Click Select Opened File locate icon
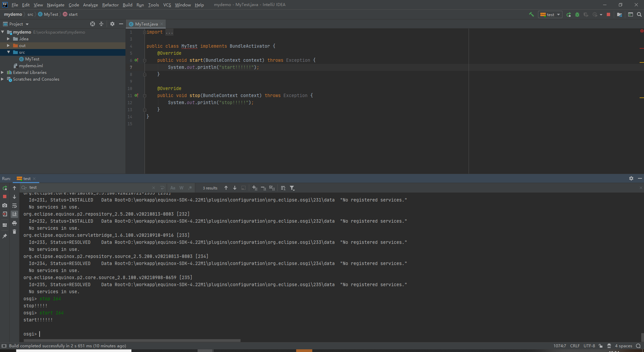This screenshot has height=352, width=644. coord(93,24)
